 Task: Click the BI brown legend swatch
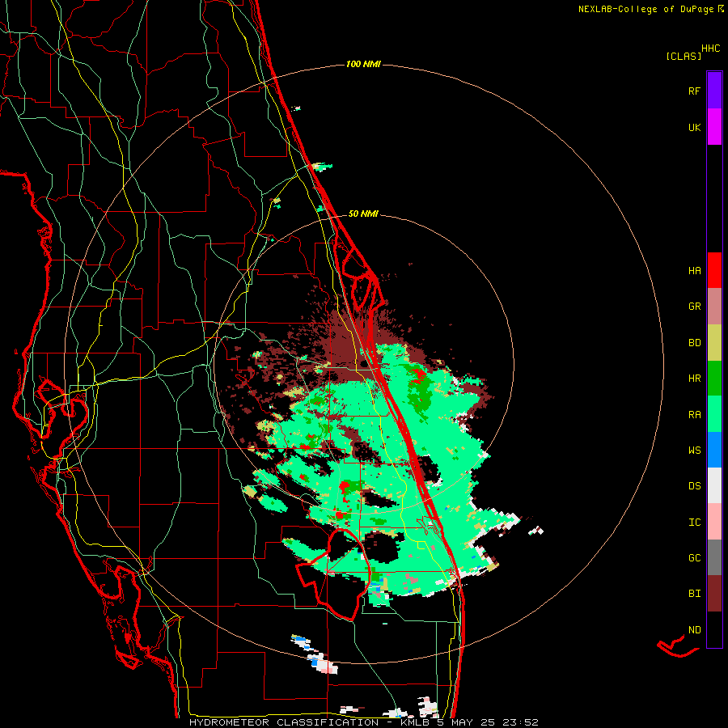tap(714, 594)
